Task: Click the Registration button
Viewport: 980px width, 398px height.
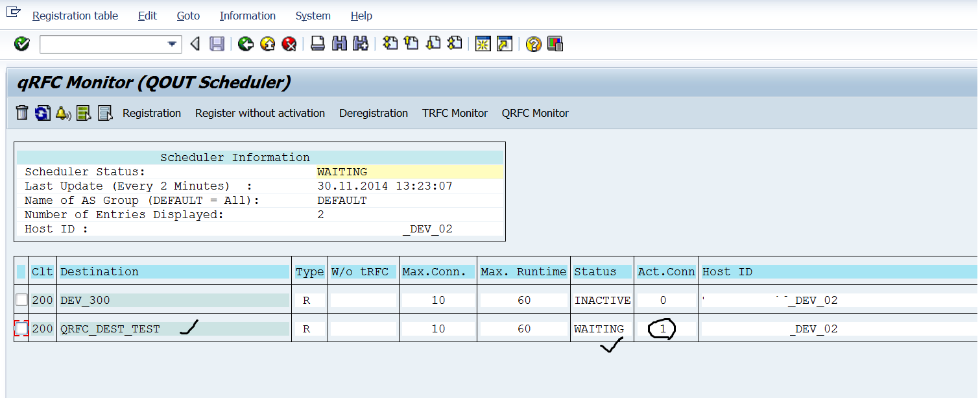Action: tap(152, 113)
